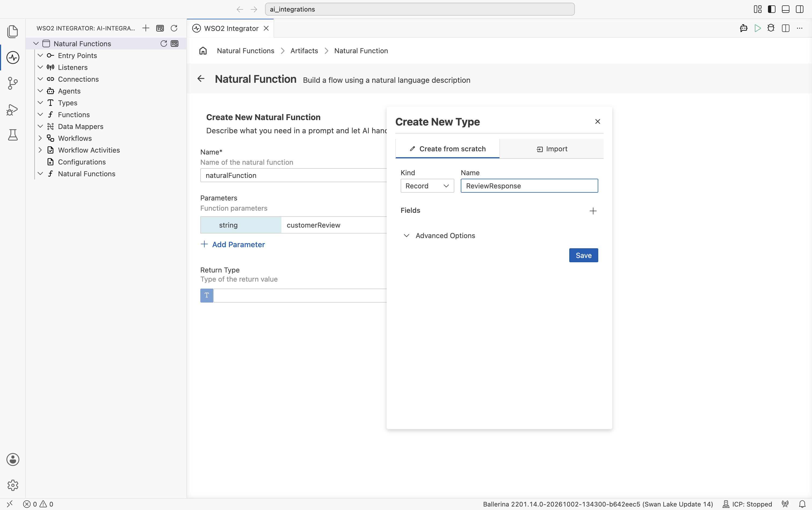Click the ReviewResponse name field
812x510 pixels.
(x=529, y=186)
